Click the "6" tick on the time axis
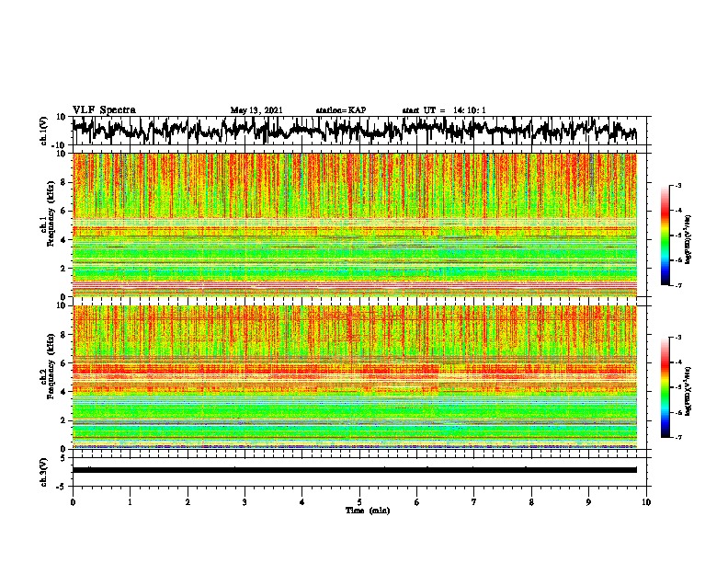 coord(417,502)
